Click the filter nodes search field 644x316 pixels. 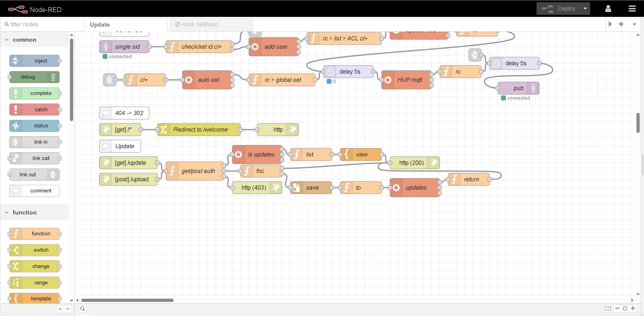[x=38, y=24]
